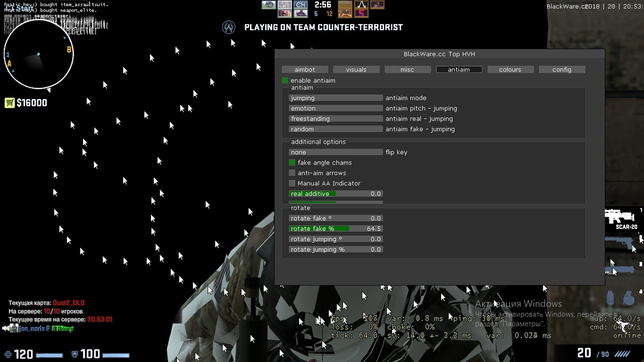Image resolution: width=644 pixels, height=362 pixels.
Task: Set the rotate fake % slider
Action: point(336,229)
